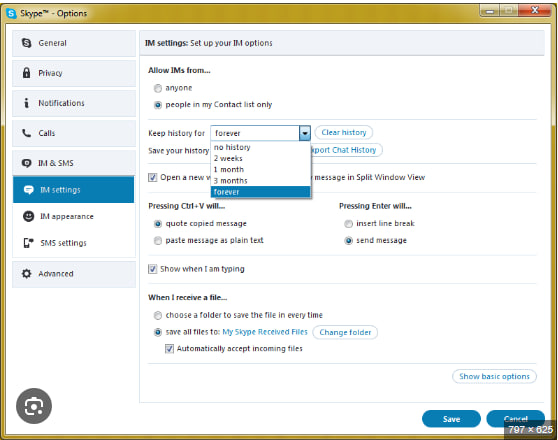Choose insert line break for Enter

pos(348,224)
